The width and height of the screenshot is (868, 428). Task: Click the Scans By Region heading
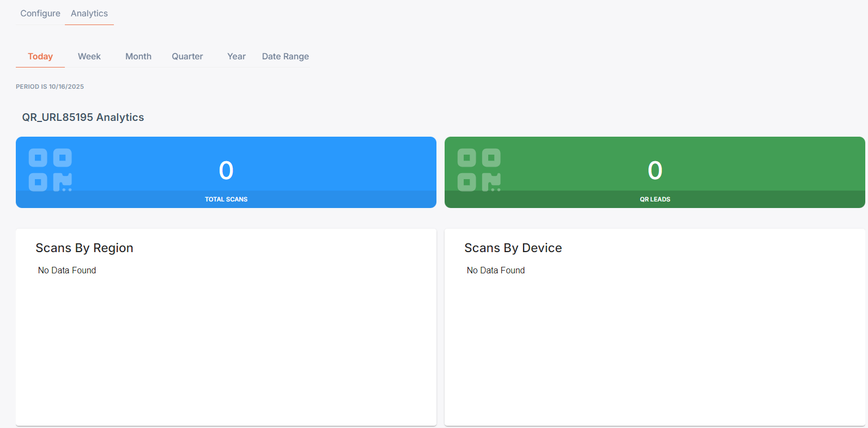(84, 248)
